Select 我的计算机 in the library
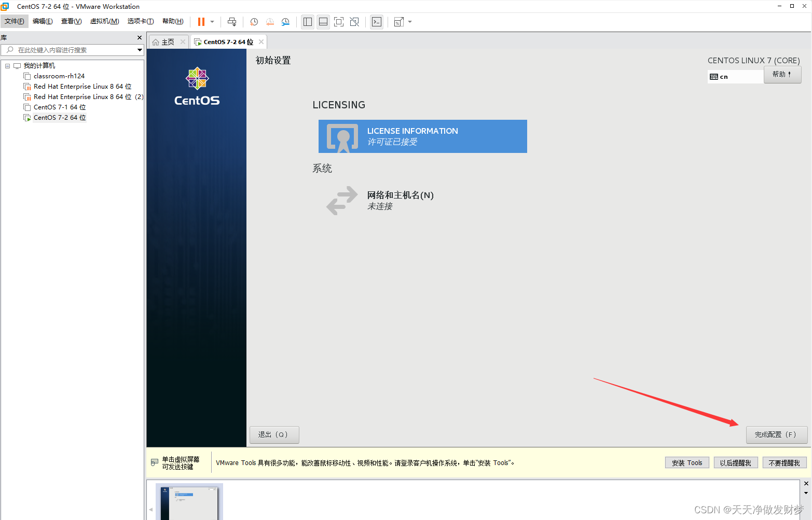This screenshot has height=520, width=812. [39, 66]
